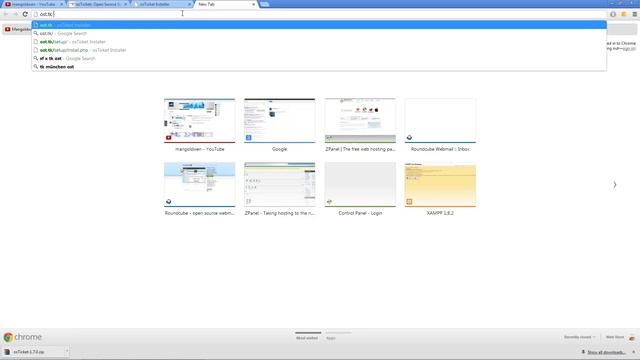
Task: Close the New Tab tab
Action: click(x=253, y=4)
